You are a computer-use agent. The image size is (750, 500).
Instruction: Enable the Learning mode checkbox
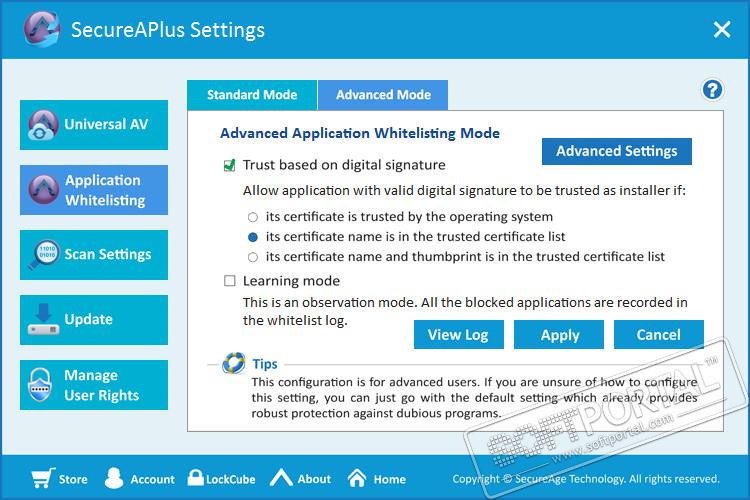coord(230,280)
